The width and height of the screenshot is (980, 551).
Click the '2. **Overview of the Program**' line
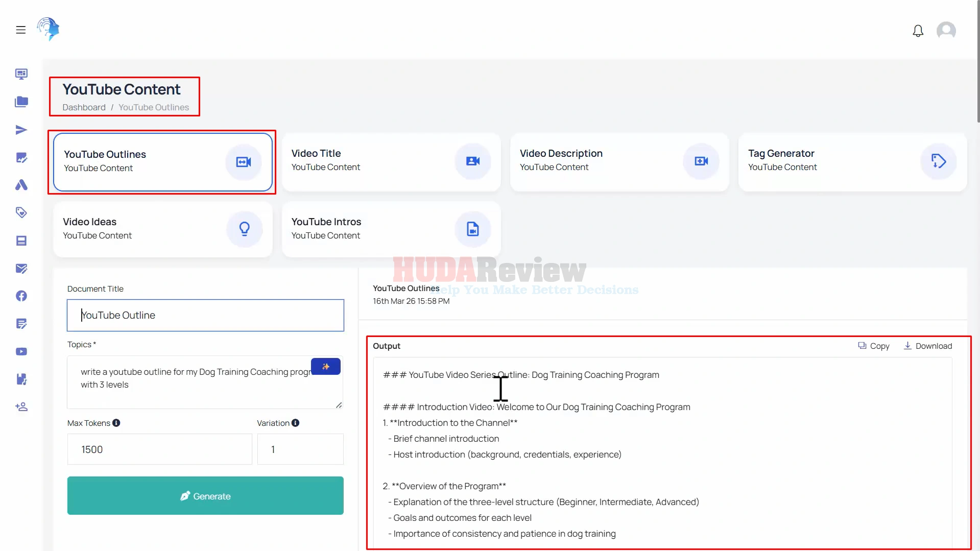[x=444, y=486]
